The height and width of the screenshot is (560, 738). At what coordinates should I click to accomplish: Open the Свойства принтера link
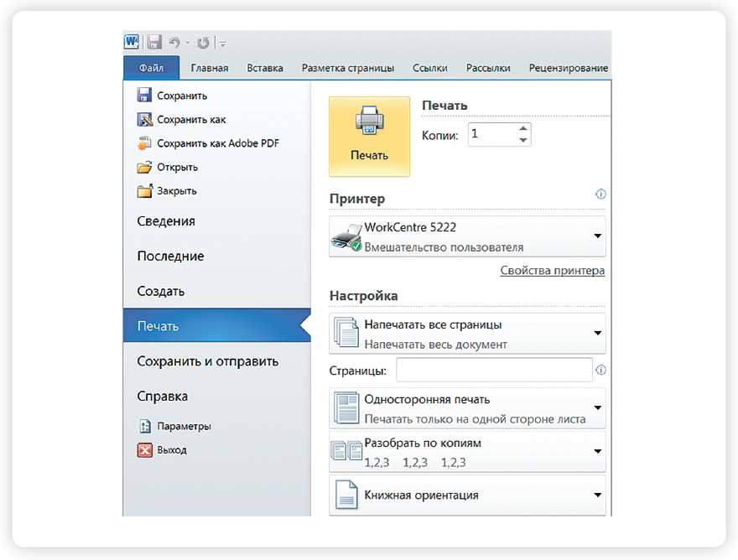coord(552,271)
